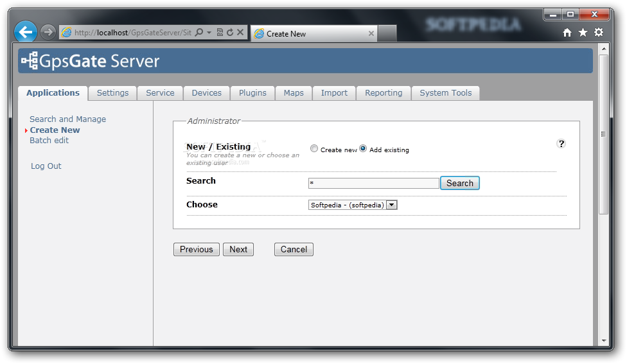
Task: Click the Cancel button
Action: coord(294,249)
